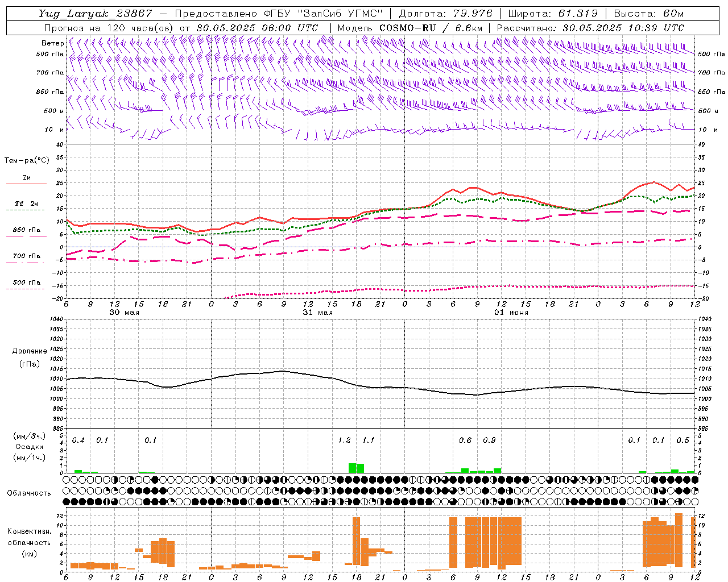Click the Осадки precipitation label

[29, 447]
